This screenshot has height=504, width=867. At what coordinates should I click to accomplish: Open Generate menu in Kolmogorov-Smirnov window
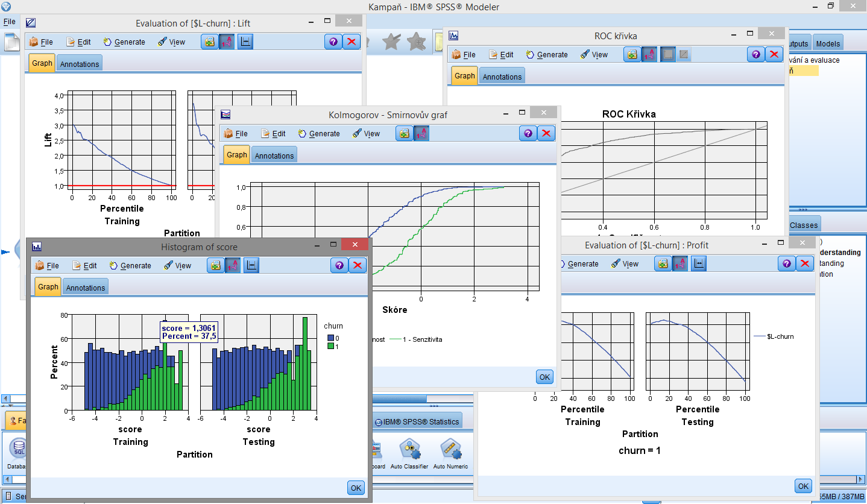[318, 133]
